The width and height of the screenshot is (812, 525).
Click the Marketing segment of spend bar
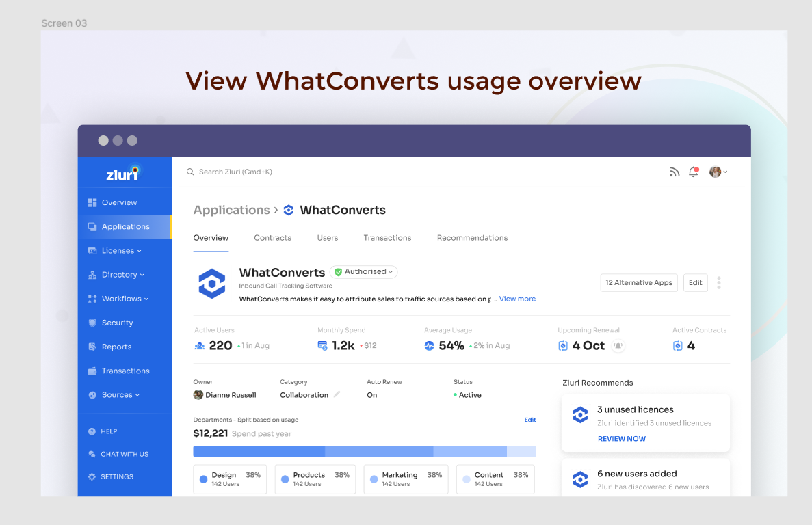(470, 452)
